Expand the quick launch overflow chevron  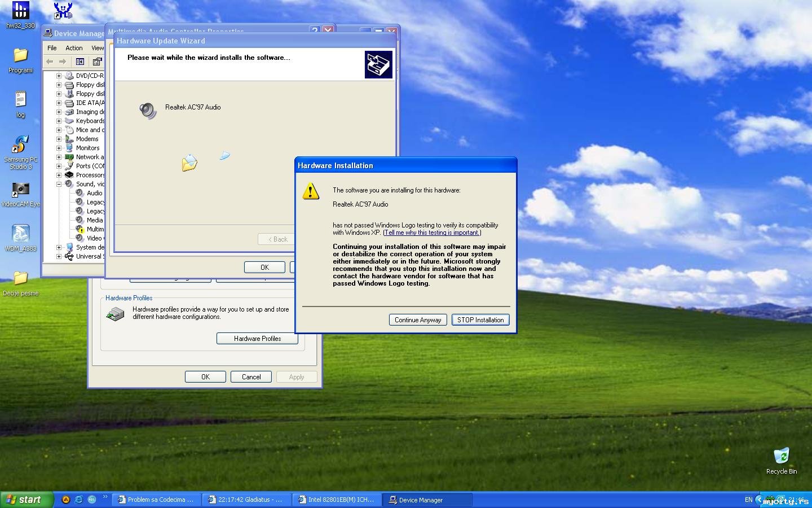(105, 497)
